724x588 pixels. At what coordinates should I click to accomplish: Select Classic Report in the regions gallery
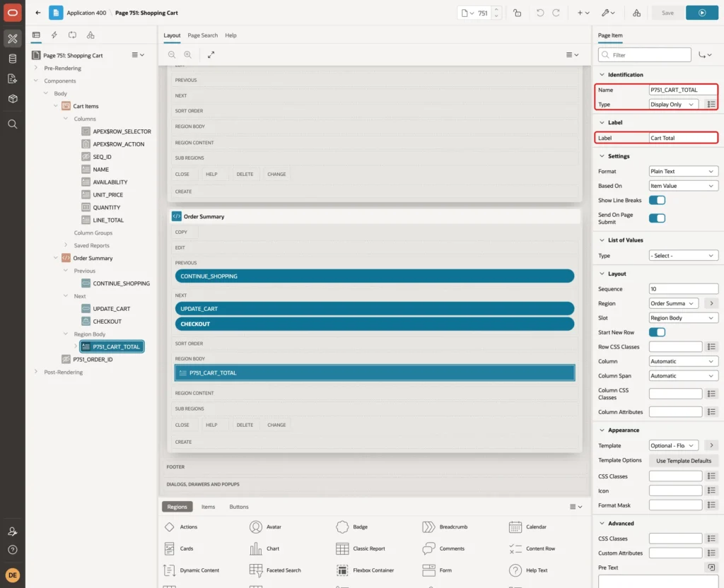(361, 548)
